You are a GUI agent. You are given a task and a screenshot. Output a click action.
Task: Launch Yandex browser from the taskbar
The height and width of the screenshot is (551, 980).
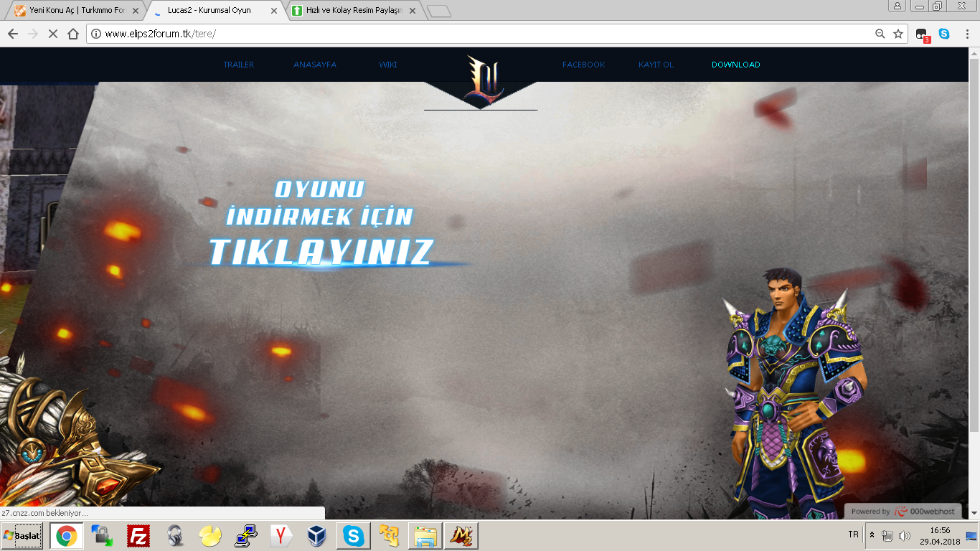pos(281,536)
